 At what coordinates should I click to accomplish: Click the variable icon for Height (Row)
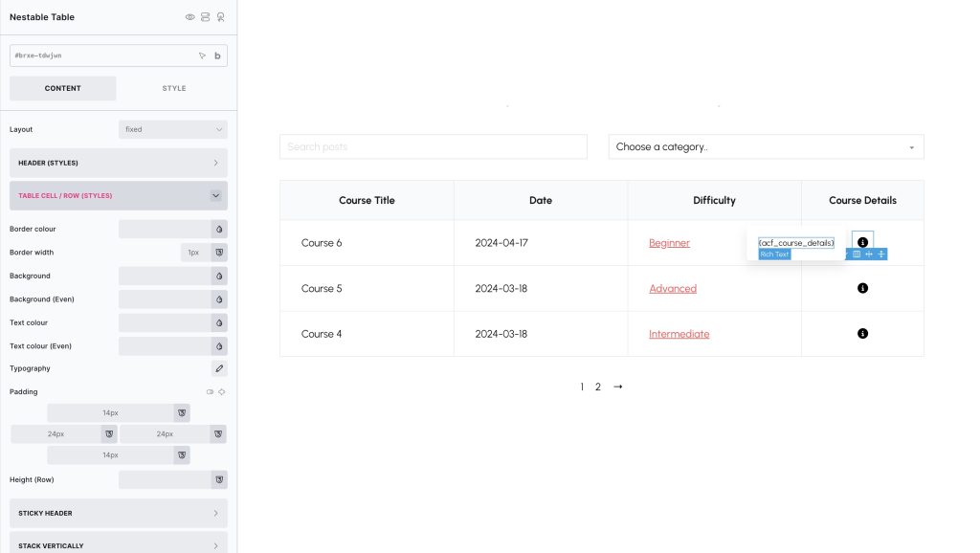point(219,478)
